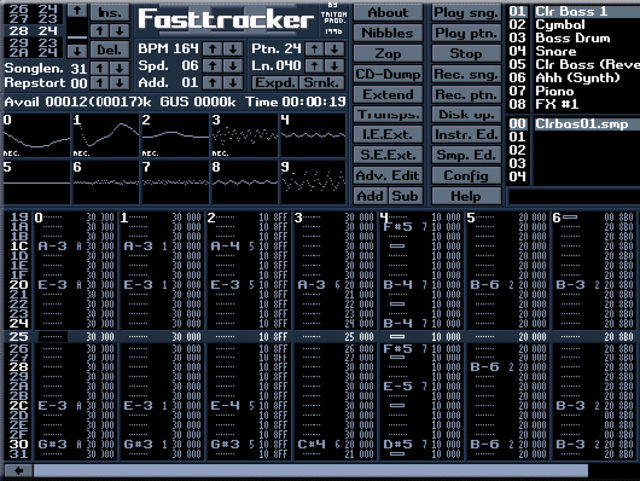
Task: Select instrument 06 Ahh (Synth)
Action: [587, 78]
